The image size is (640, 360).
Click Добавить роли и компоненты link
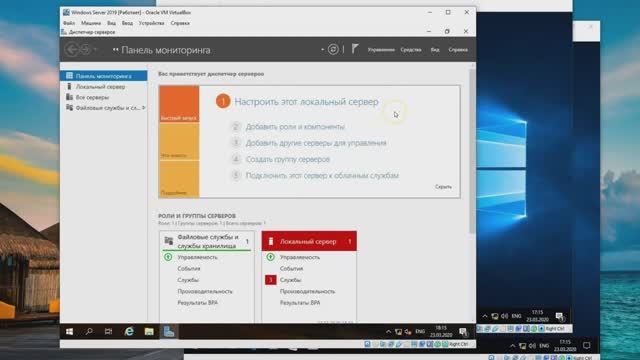tap(295, 127)
